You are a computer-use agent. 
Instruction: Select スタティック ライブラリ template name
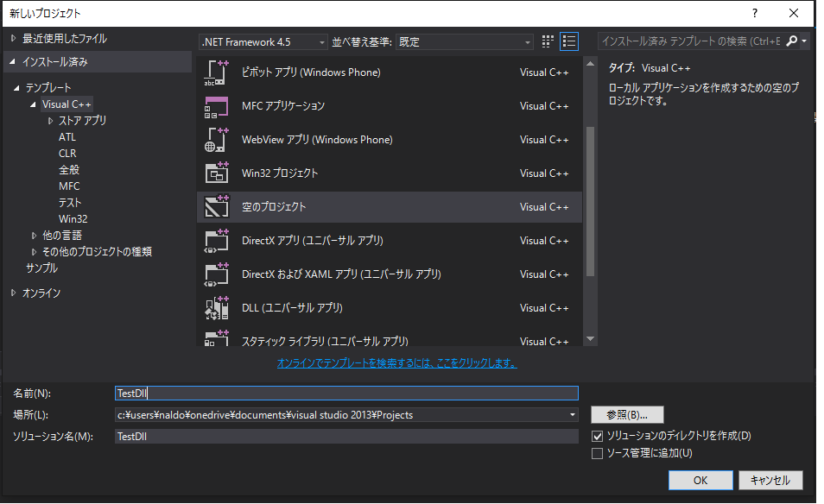tap(325, 341)
